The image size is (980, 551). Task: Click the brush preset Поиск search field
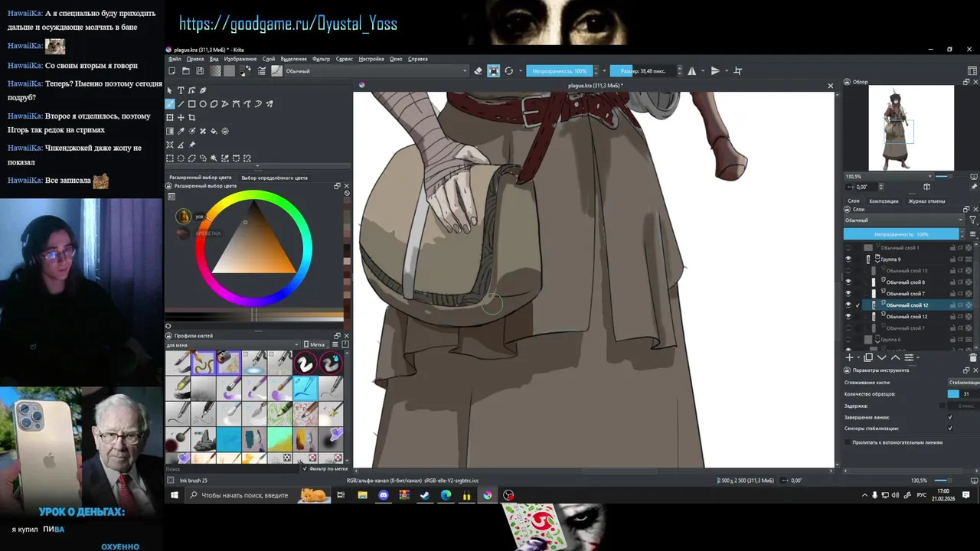(x=233, y=468)
